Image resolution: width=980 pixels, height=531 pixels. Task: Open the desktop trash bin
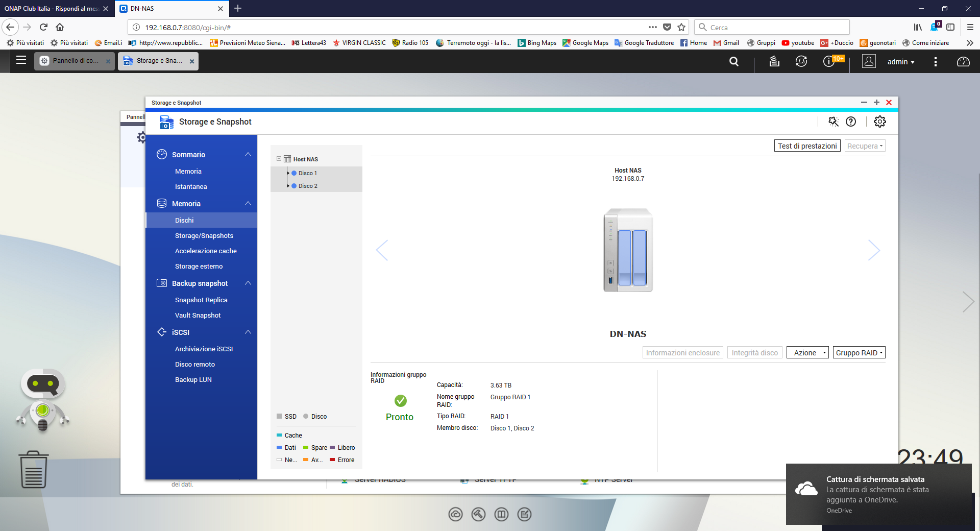pyautogui.click(x=34, y=470)
